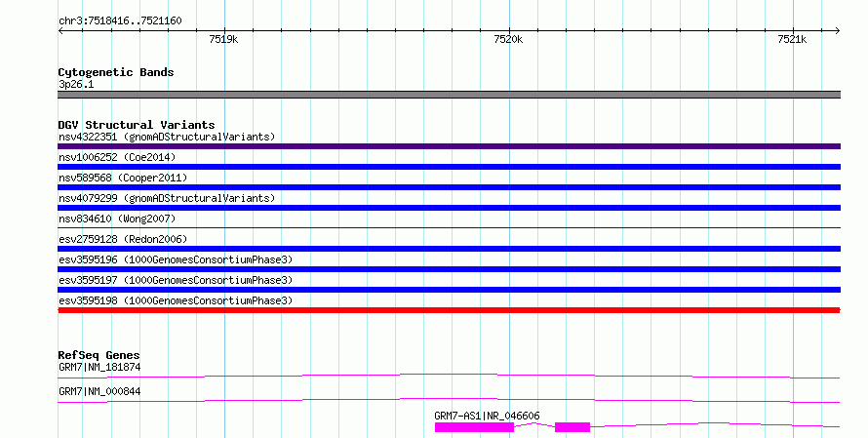Viewport: 868px width, 438px height.
Task: Open nsv834610 (Wong2007) variant label
Action: click(117, 219)
